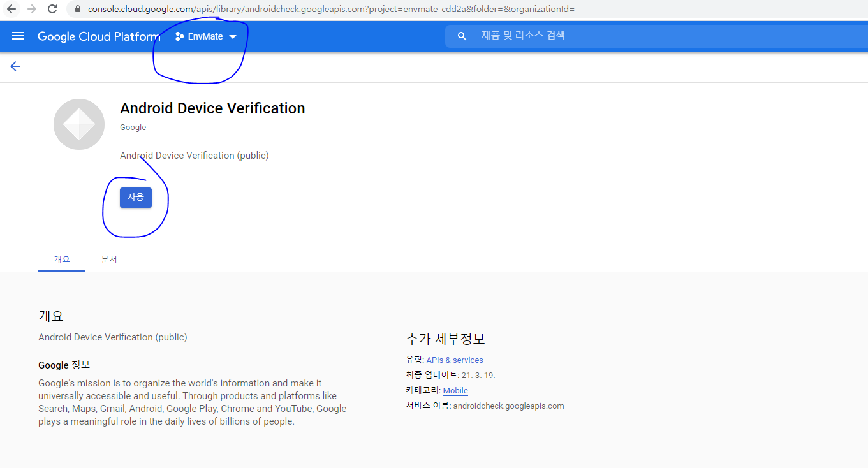Click the Android Device Verification title
The width and height of the screenshot is (868, 468).
[x=212, y=108]
